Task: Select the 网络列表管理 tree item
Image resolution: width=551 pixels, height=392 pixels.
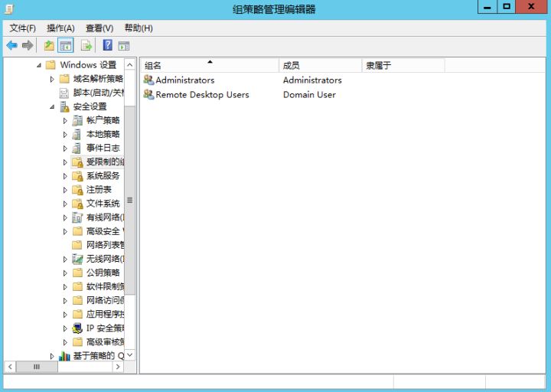Action: click(x=105, y=245)
